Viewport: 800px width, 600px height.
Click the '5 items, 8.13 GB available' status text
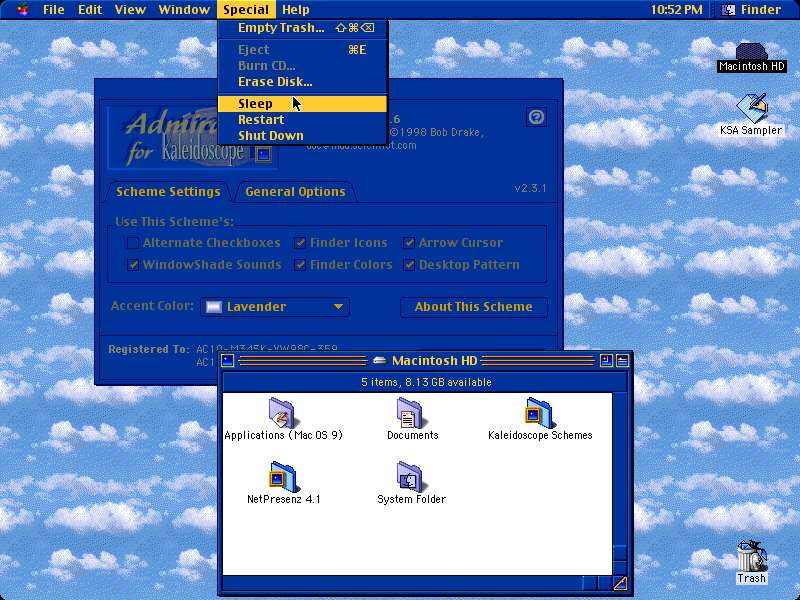click(427, 382)
